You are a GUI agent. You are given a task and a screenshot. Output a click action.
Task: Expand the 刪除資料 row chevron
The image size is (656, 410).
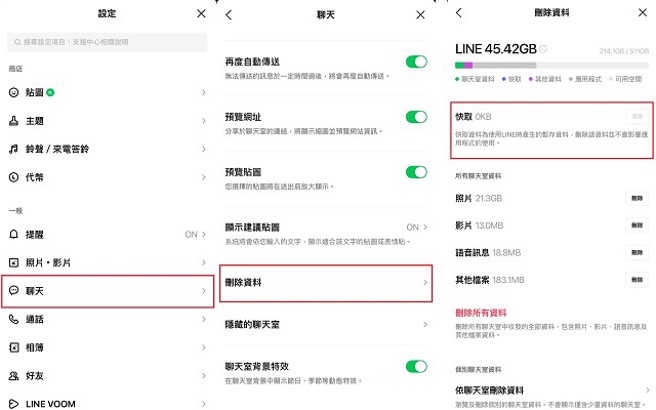coord(425,282)
